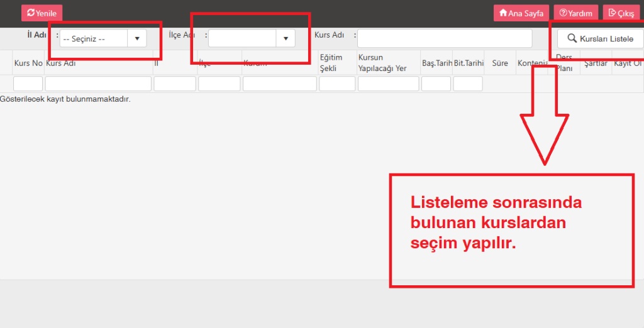Open the Yardım help page
644x328 pixels.
click(575, 13)
